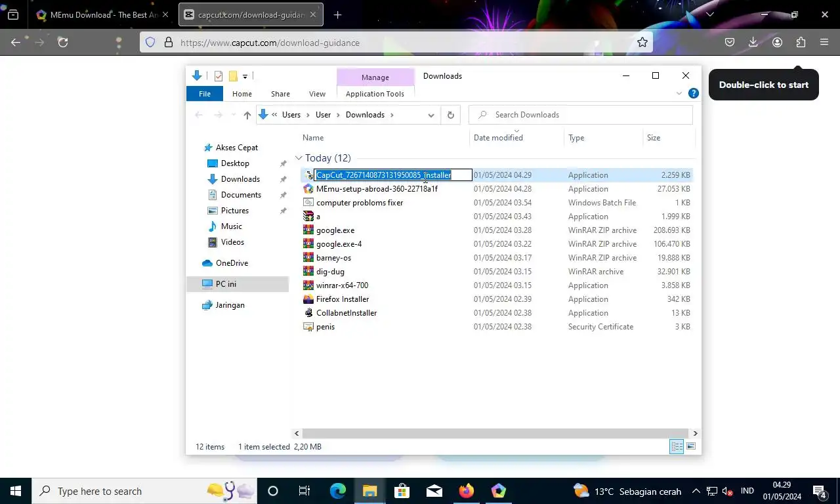Click the horizontal scrollbar track in file list

pyautogui.click(x=496, y=434)
